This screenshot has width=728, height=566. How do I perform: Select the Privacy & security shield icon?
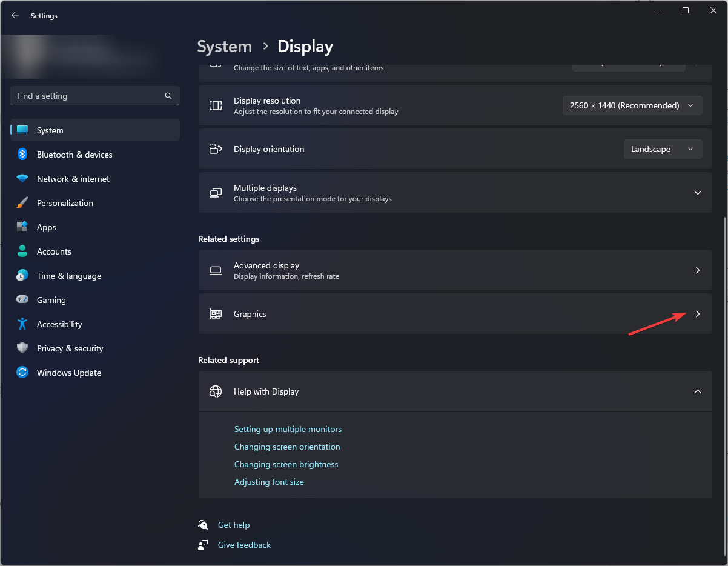[x=22, y=348]
